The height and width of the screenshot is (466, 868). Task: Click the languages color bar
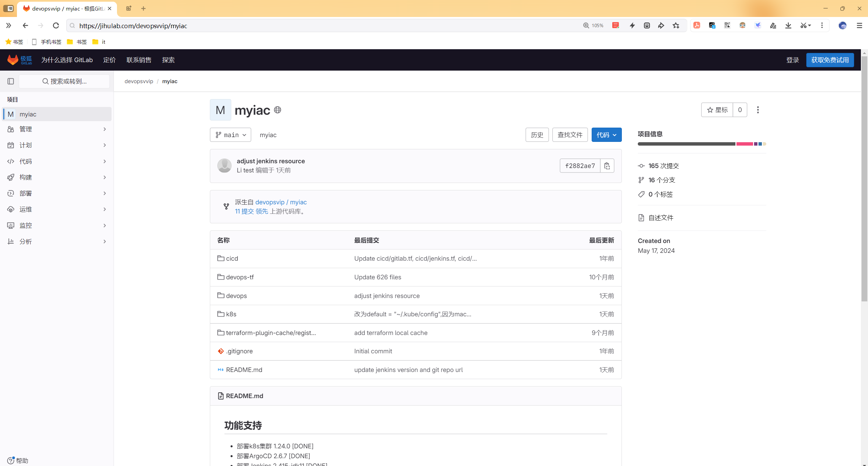pyautogui.click(x=702, y=144)
